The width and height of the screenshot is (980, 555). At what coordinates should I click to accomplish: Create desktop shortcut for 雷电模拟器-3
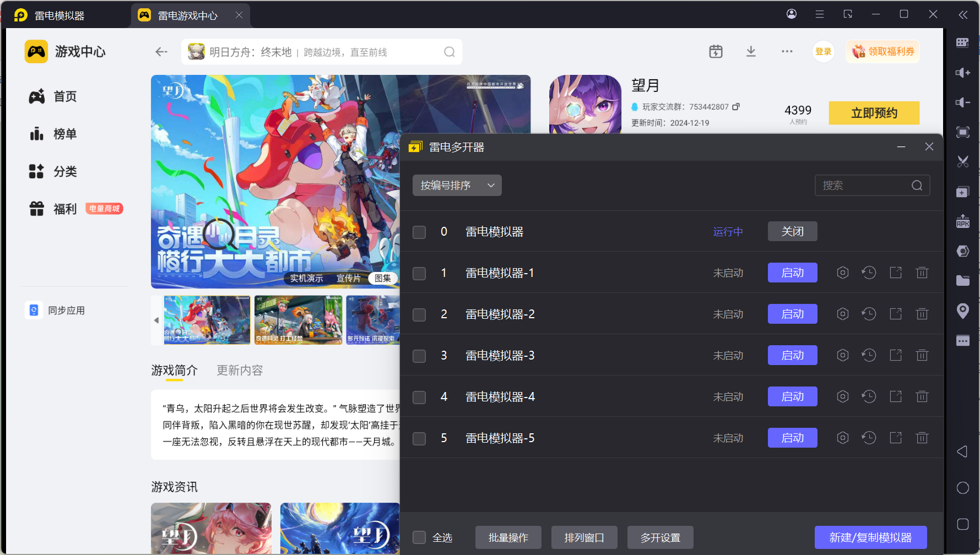[896, 355]
